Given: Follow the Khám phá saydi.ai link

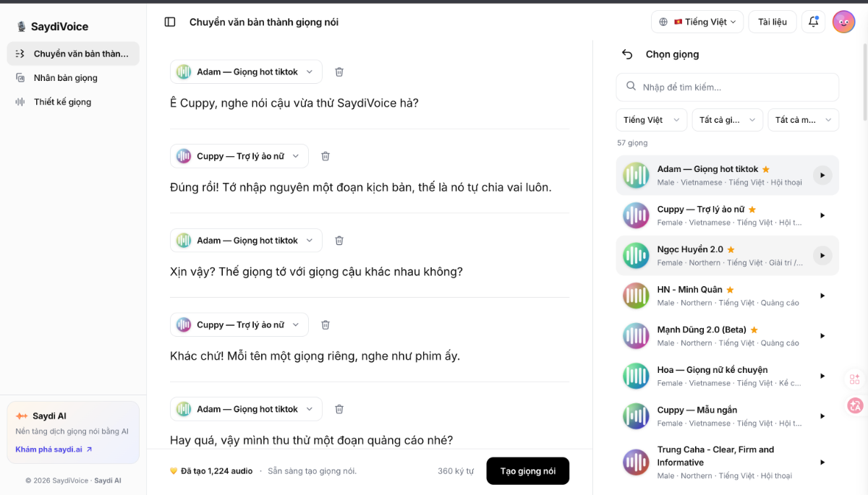Looking at the screenshot, I should pos(54,449).
